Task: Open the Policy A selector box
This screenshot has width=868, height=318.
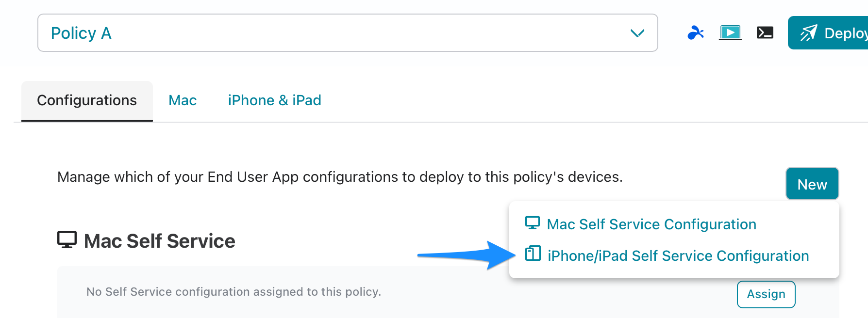Action: coord(348,33)
